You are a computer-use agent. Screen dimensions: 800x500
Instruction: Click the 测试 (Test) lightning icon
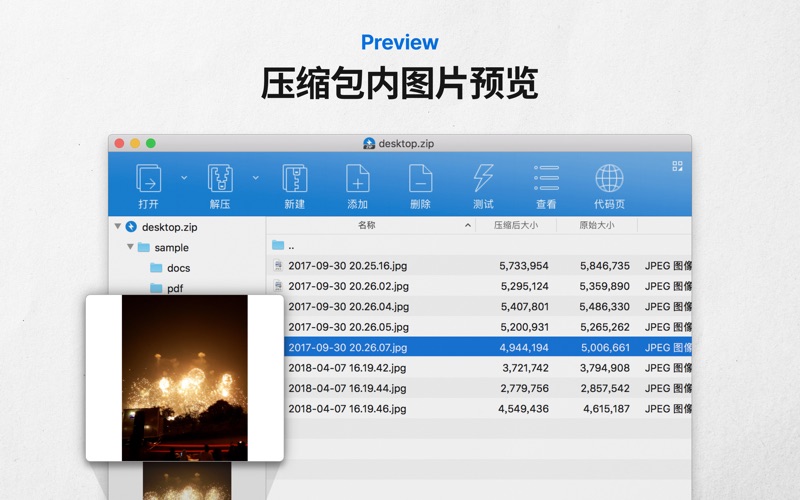click(x=483, y=178)
